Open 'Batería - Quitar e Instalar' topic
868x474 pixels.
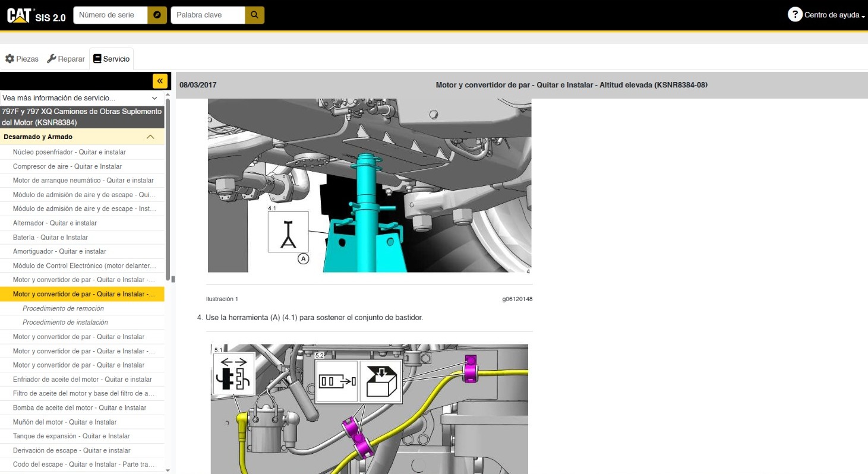tap(50, 238)
